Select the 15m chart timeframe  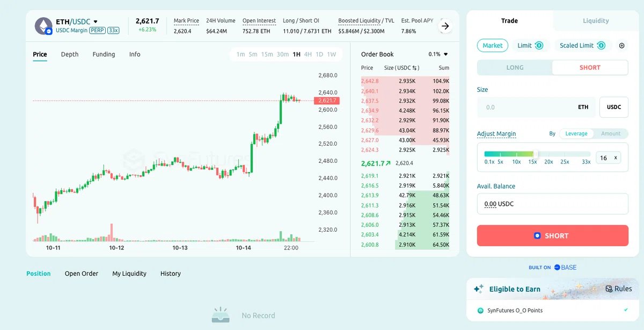pos(267,54)
